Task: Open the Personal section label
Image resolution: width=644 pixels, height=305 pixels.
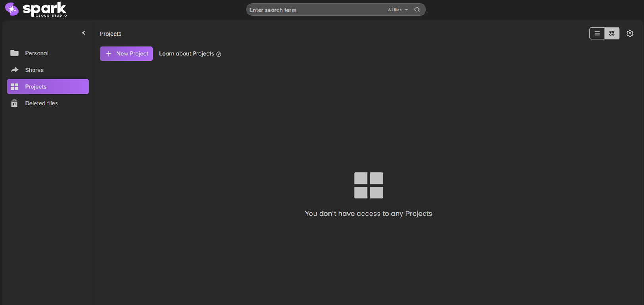Action: [36, 53]
